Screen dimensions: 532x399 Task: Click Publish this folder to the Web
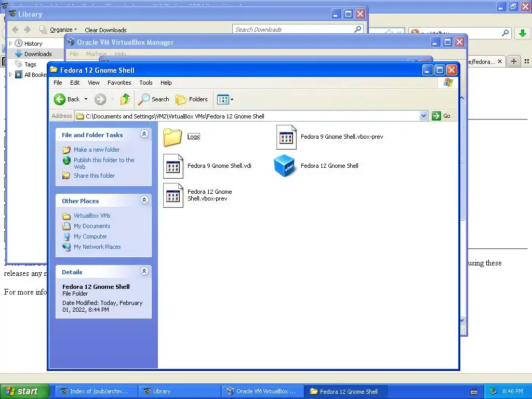pyautogui.click(x=104, y=163)
